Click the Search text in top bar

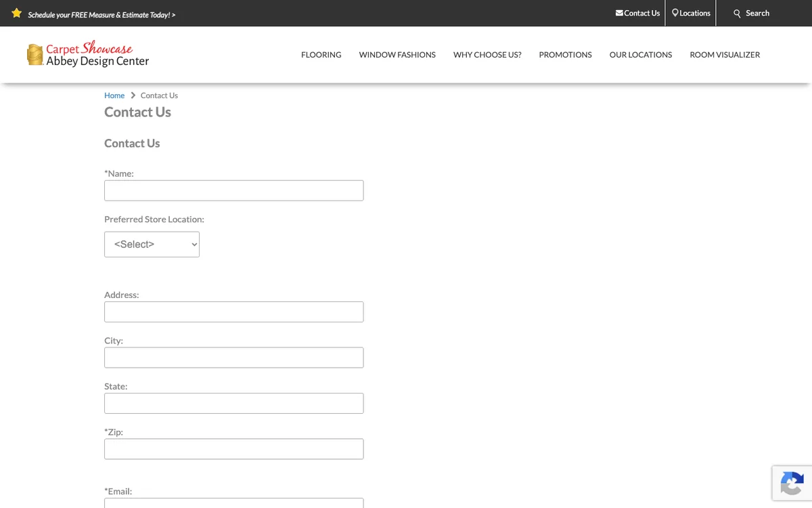click(x=757, y=13)
